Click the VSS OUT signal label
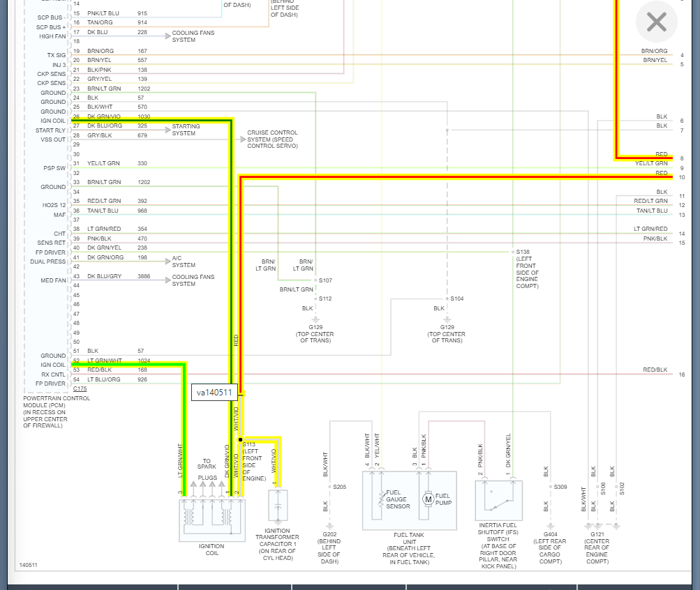The height and width of the screenshot is (590, 700). 53,139
